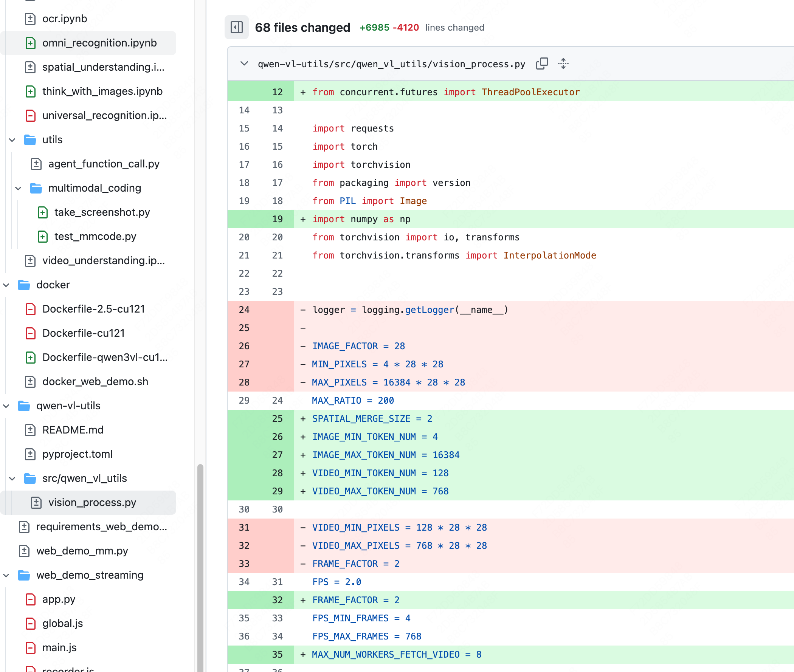
Task: Collapse the docker folder chevron
Action: coord(6,285)
